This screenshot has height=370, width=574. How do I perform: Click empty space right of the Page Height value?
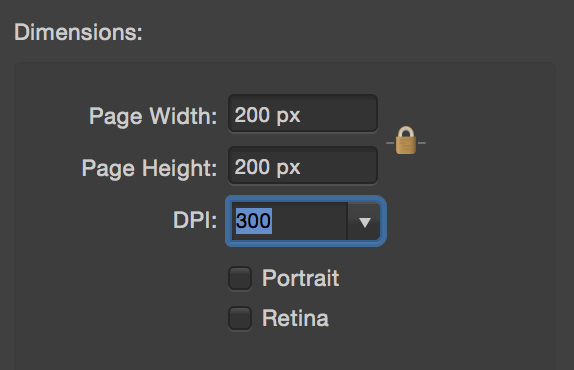339,166
